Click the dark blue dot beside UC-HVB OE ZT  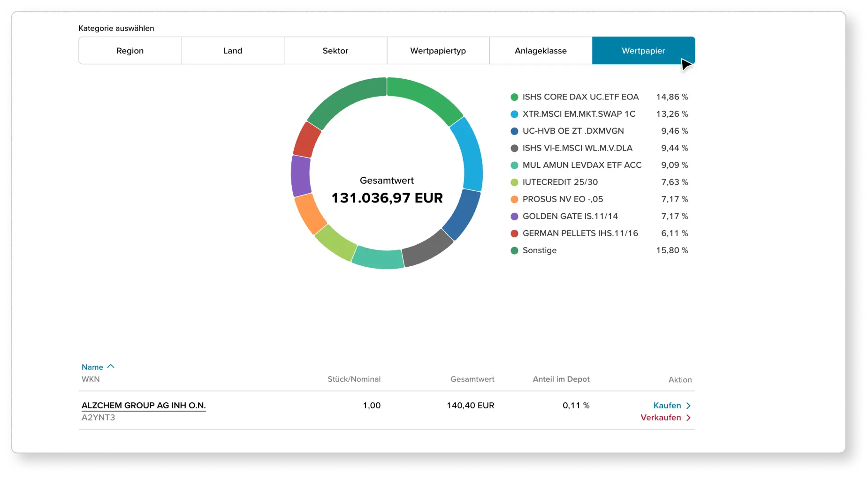[514, 131]
